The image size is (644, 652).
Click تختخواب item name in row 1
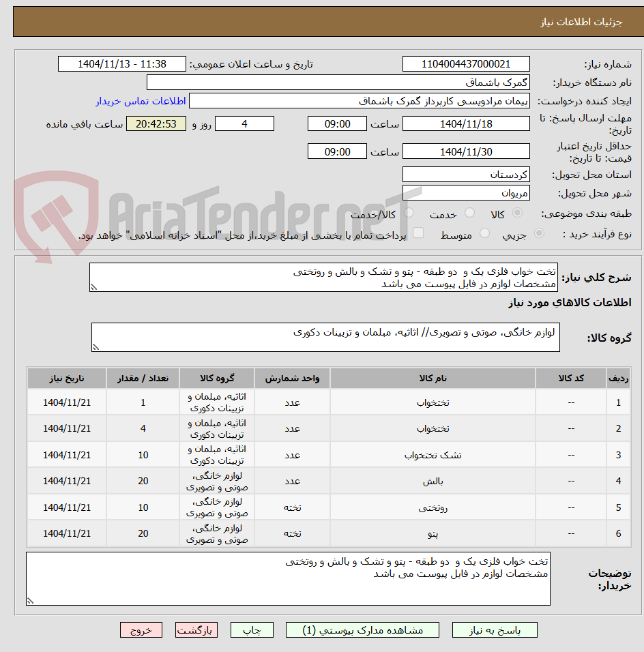pyautogui.click(x=433, y=402)
